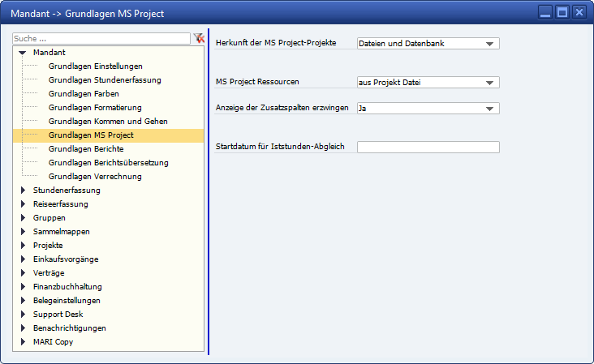The height and width of the screenshot is (364, 594).
Task: Expand the MARI Copy node
Action: [x=23, y=341]
